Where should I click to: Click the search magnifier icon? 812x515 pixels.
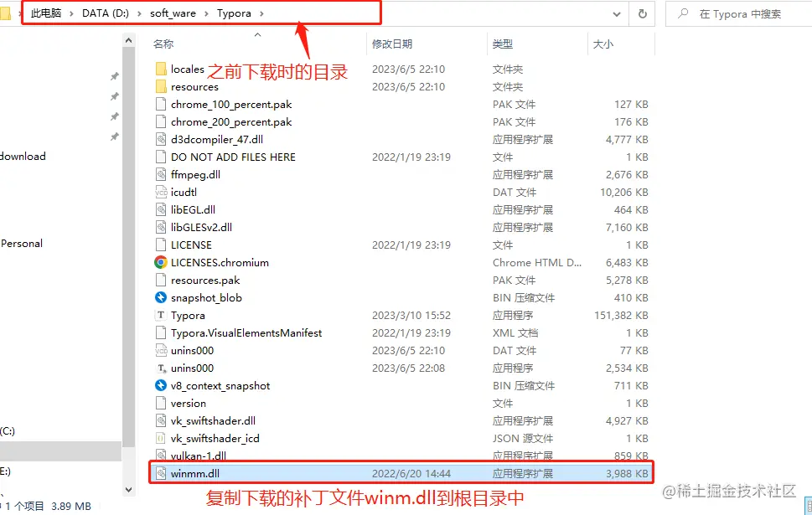click(684, 13)
